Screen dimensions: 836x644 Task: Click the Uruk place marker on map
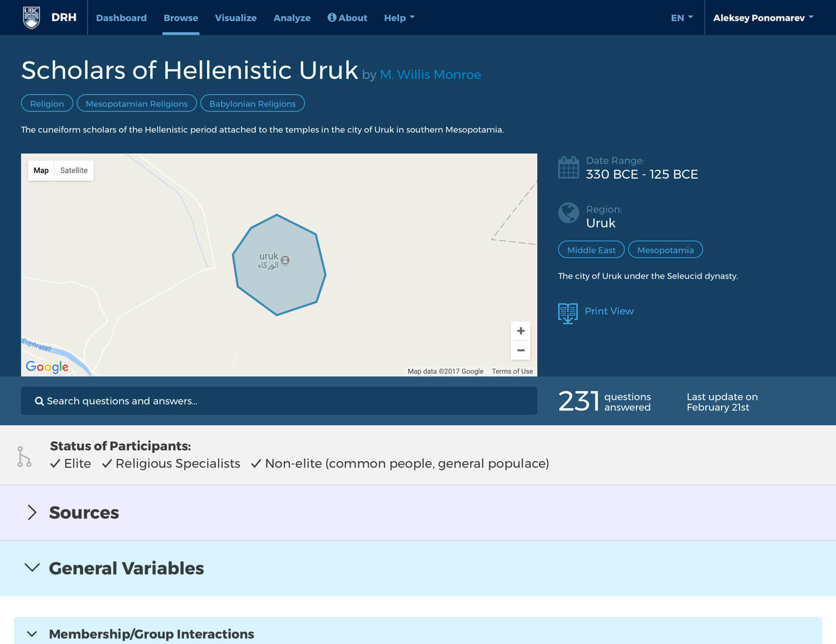point(285,260)
